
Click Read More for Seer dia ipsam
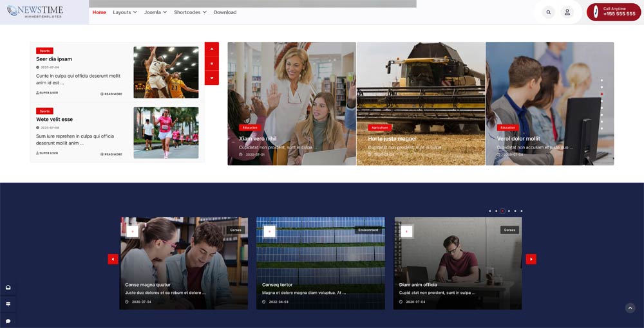click(x=111, y=94)
